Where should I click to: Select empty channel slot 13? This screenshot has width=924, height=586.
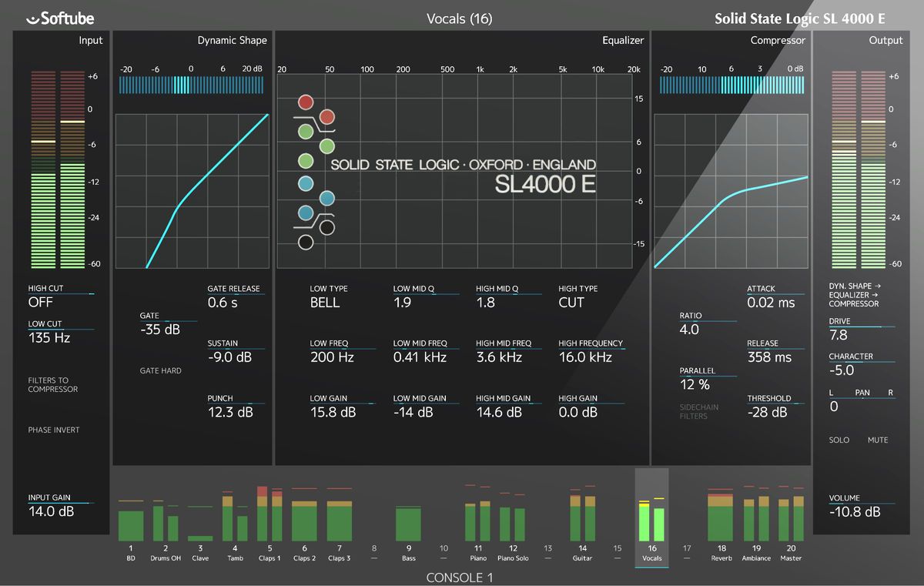[547, 552]
